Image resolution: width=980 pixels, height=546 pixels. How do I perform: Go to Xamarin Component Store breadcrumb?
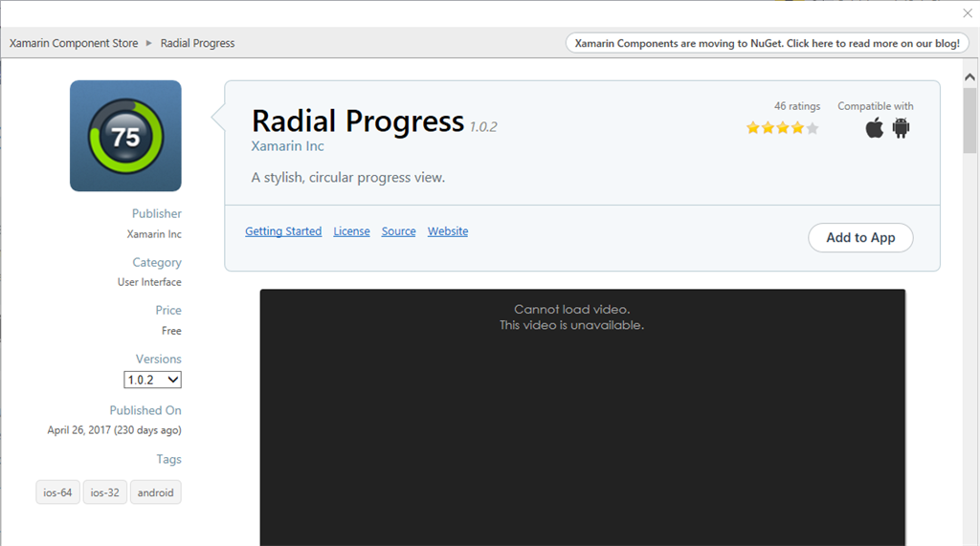(x=74, y=43)
